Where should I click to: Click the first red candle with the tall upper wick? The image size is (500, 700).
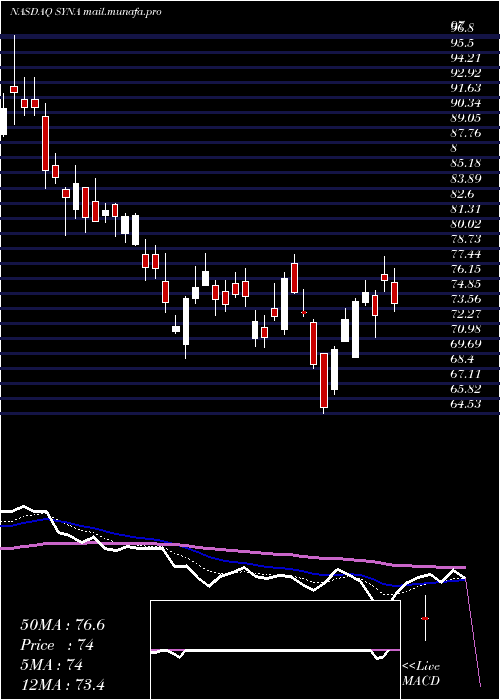[14, 90]
